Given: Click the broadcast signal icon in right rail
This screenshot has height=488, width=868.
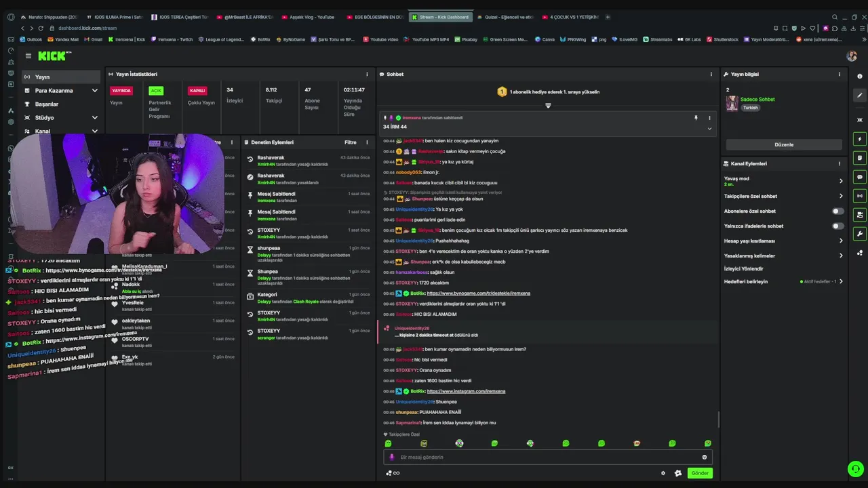Looking at the screenshot, I should (x=860, y=196).
